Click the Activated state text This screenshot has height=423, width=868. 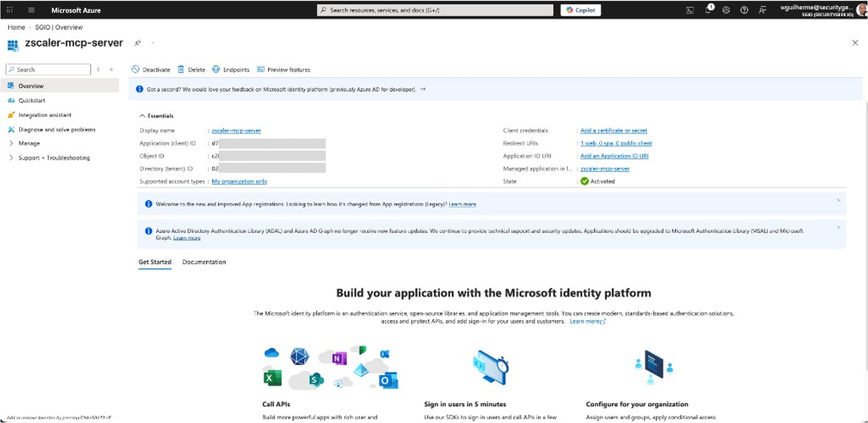602,181
